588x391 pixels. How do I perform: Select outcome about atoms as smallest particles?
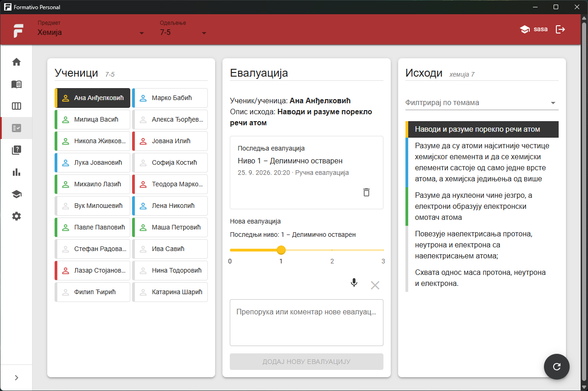click(482, 162)
